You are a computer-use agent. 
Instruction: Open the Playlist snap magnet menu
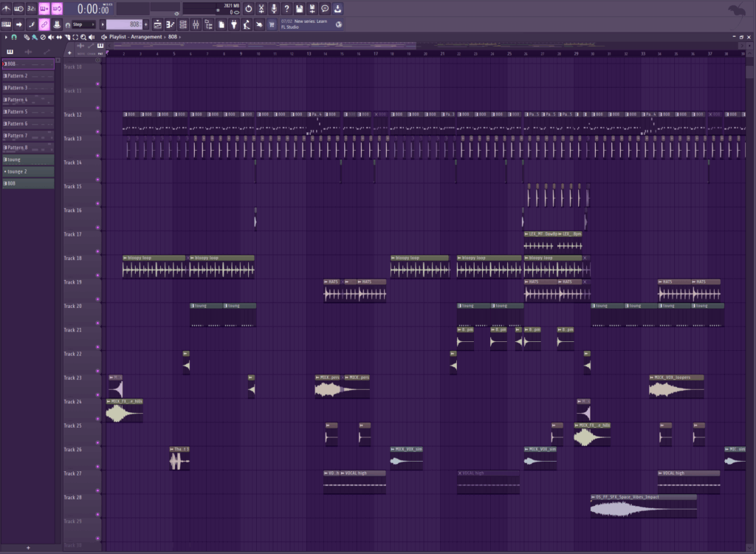pyautogui.click(x=14, y=37)
